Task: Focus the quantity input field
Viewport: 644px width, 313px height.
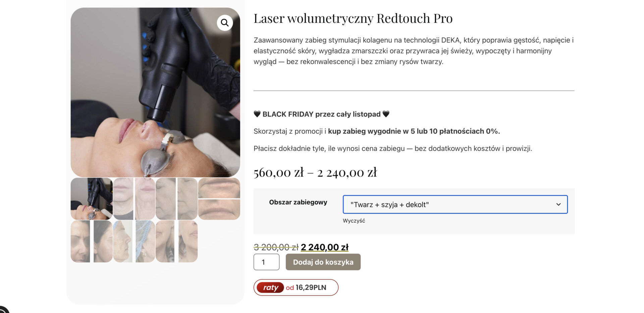Action: click(266, 262)
